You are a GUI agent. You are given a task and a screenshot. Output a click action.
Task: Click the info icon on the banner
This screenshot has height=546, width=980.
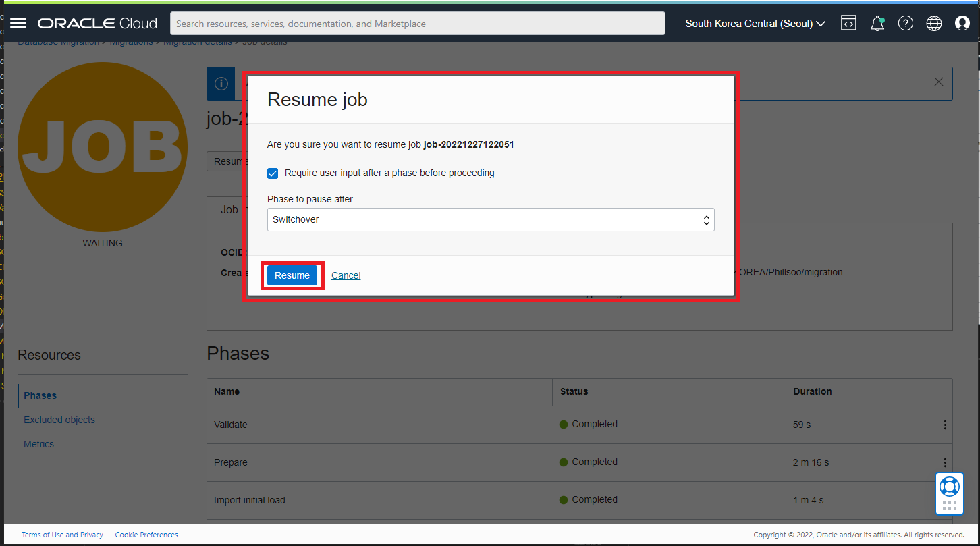[x=221, y=84]
